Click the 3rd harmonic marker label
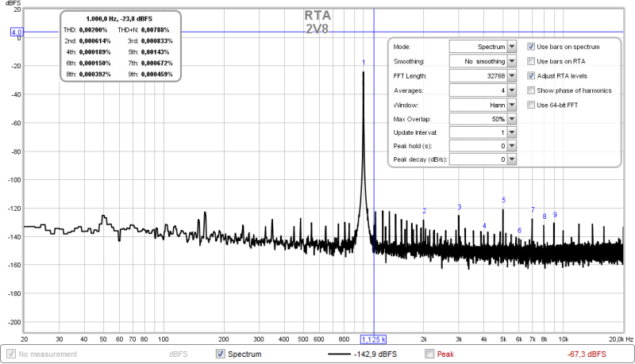 tap(459, 207)
